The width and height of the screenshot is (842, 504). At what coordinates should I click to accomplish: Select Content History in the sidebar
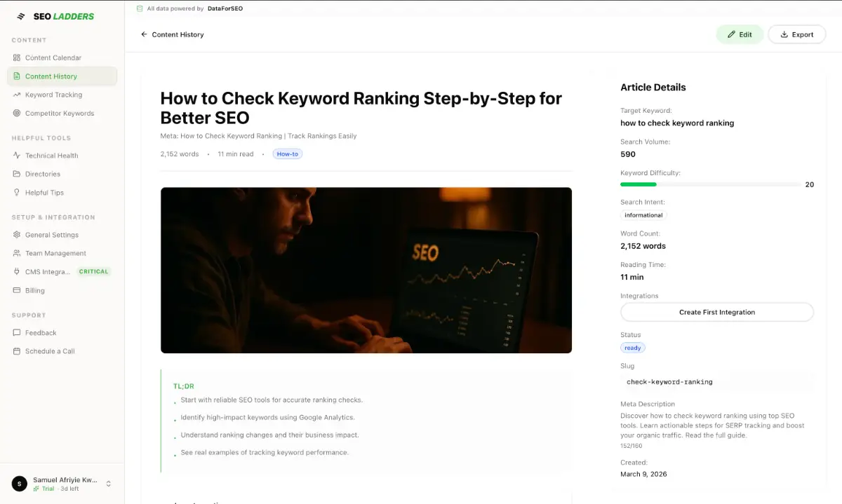(62, 76)
